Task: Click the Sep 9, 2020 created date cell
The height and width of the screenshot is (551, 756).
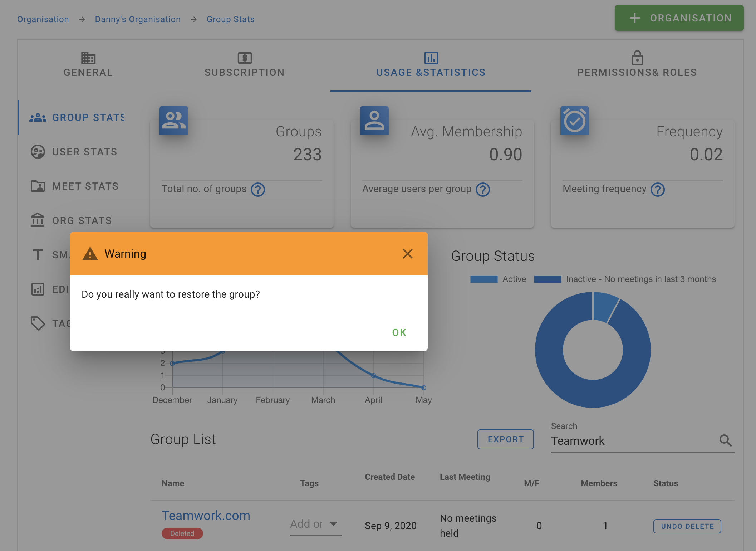Action: (391, 526)
